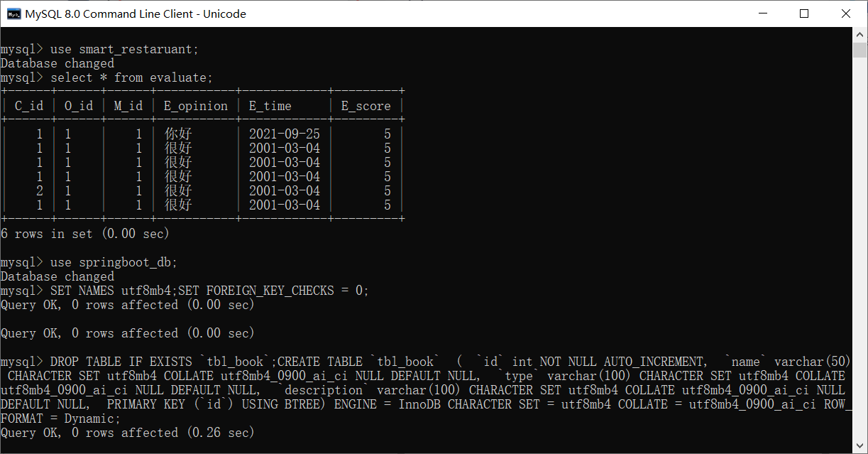Click the E_score column header

366,106
